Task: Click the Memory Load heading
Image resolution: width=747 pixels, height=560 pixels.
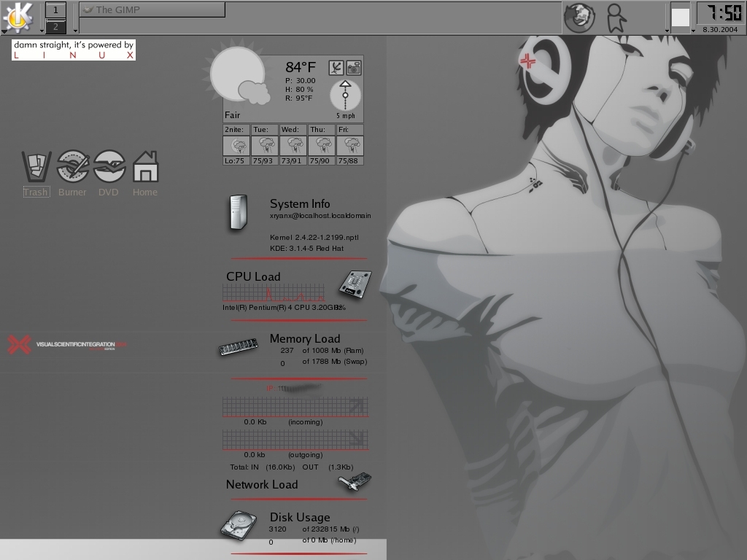Action: (x=305, y=338)
